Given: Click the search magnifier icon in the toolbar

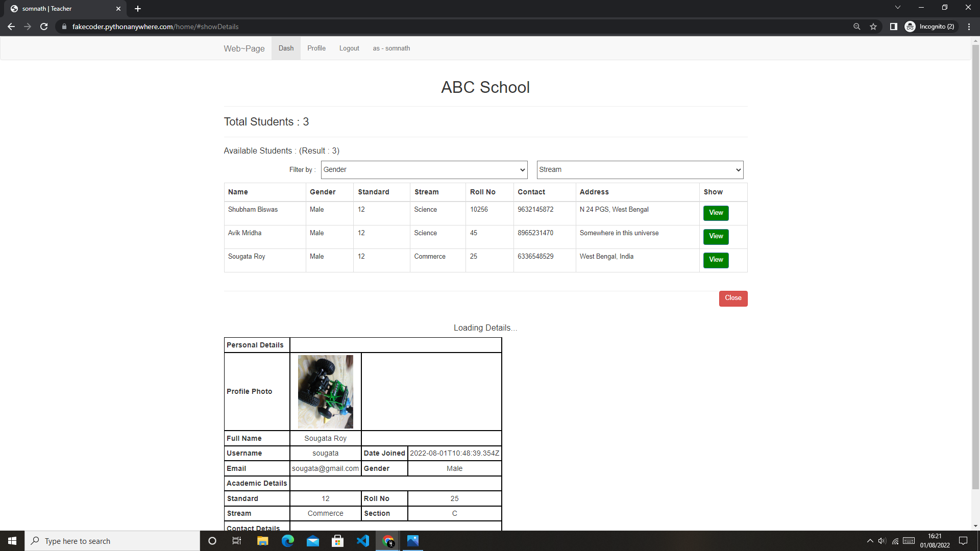Looking at the screenshot, I should 857,27.
